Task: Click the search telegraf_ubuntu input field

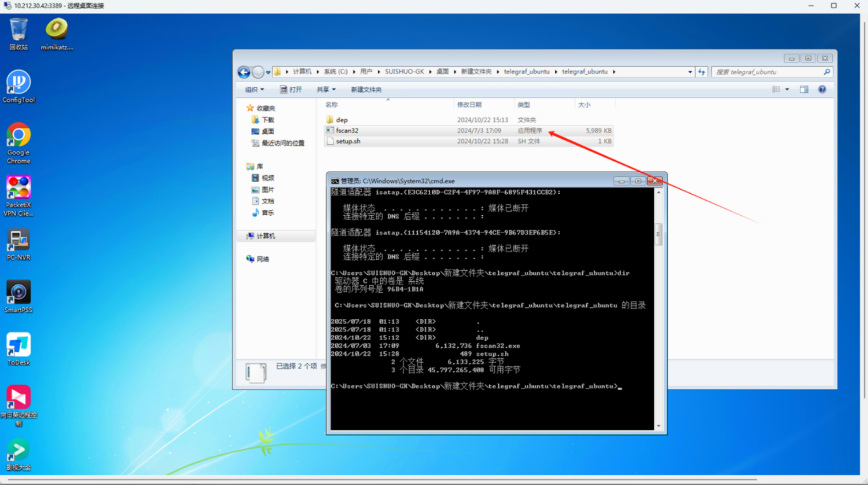Action: [x=767, y=72]
